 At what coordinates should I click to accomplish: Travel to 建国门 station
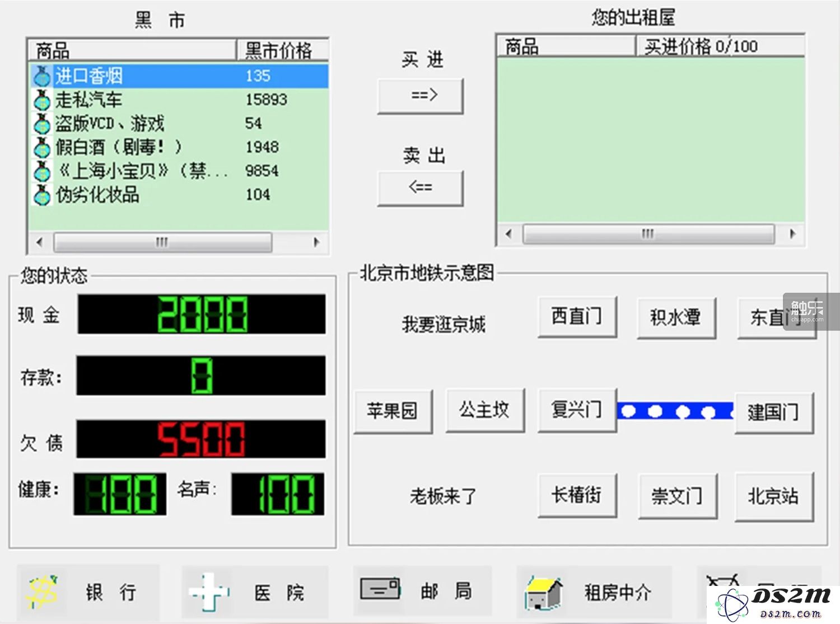pos(774,413)
